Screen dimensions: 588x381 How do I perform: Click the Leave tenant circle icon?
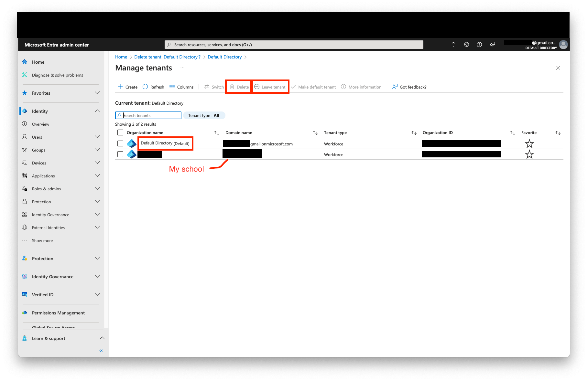(x=257, y=87)
